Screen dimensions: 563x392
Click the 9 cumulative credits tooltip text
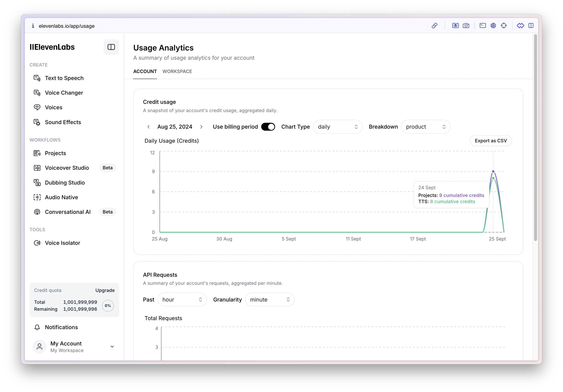(462, 195)
